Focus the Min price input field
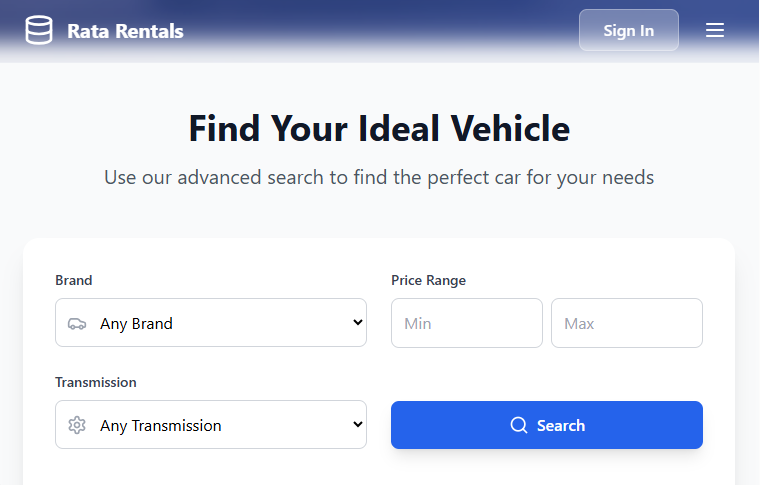760x485 pixels. (x=467, y=323)
